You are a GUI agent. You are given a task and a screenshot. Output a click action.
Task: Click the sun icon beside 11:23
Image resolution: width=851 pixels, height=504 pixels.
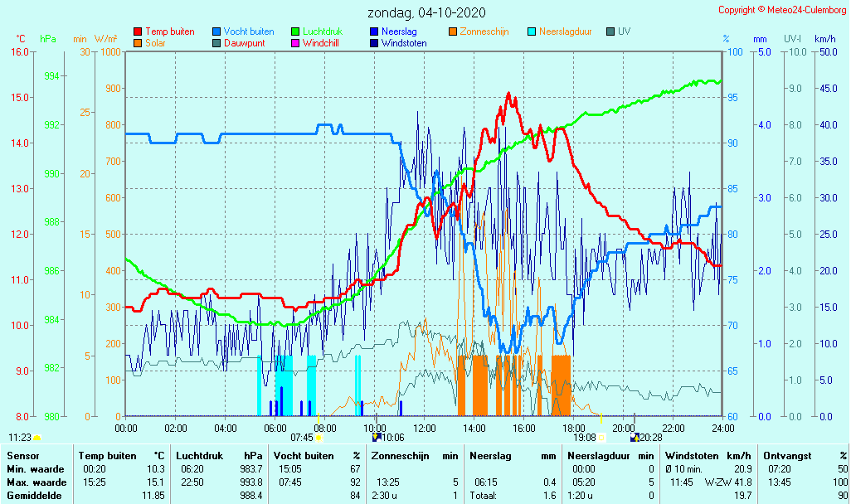click(37, 438)
